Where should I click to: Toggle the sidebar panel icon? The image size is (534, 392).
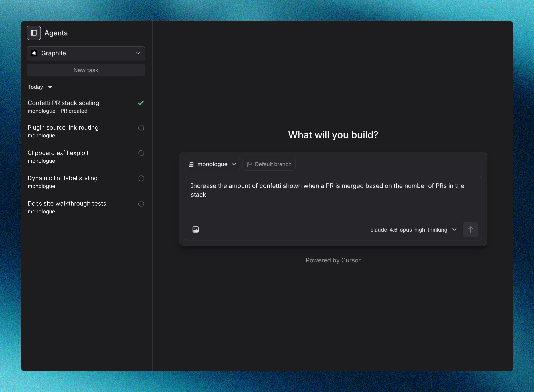coord(34,33)
